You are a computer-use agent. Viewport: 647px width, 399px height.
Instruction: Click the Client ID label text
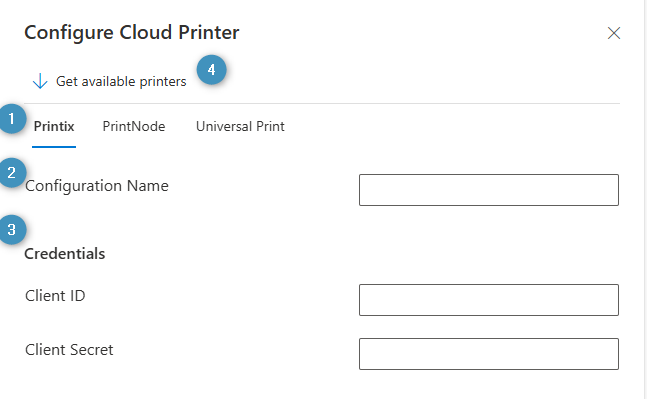[55, 296]
